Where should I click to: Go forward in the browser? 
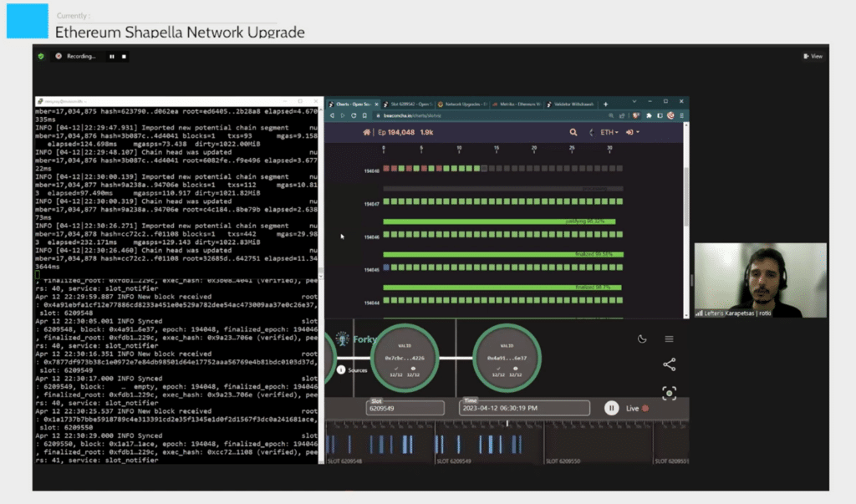[x=343, y=116]
